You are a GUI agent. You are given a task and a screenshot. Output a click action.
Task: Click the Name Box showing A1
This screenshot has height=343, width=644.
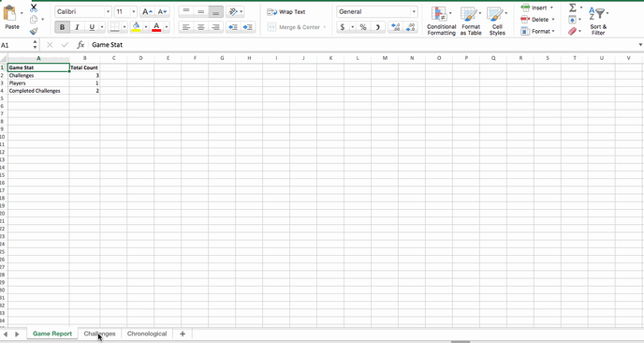(15, 45)
